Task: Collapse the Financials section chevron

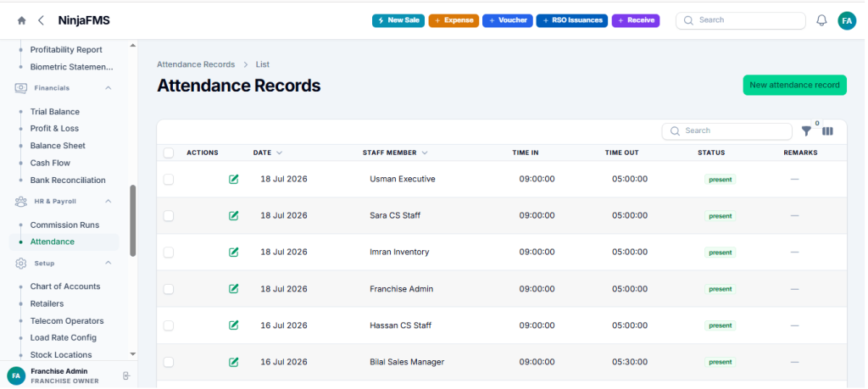Action: pos(108,88)
